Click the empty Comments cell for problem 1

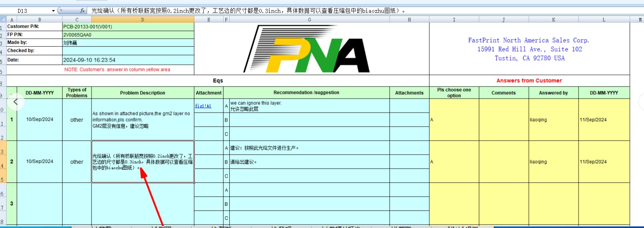503,120
